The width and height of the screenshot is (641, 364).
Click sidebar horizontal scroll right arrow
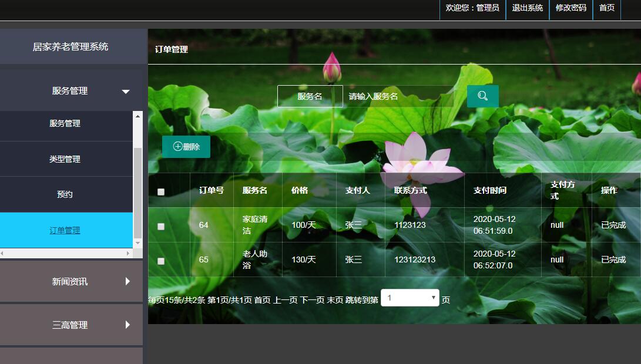click(x=128, y=253)
